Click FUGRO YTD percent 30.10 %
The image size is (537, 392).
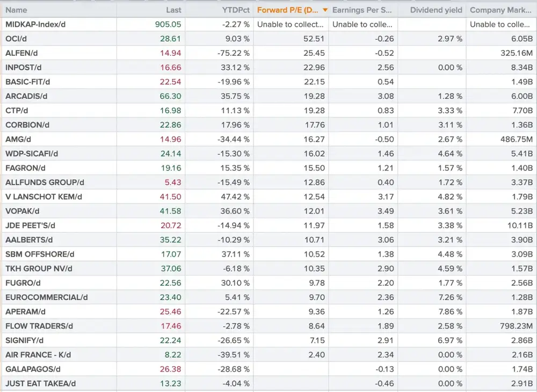tap(235, 283)
